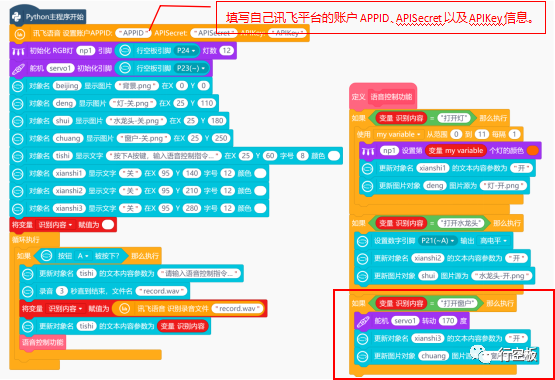Click the icon on the deng 显示图片 block
This screenshot has width=555, height=380.
[x=18, y=104]
